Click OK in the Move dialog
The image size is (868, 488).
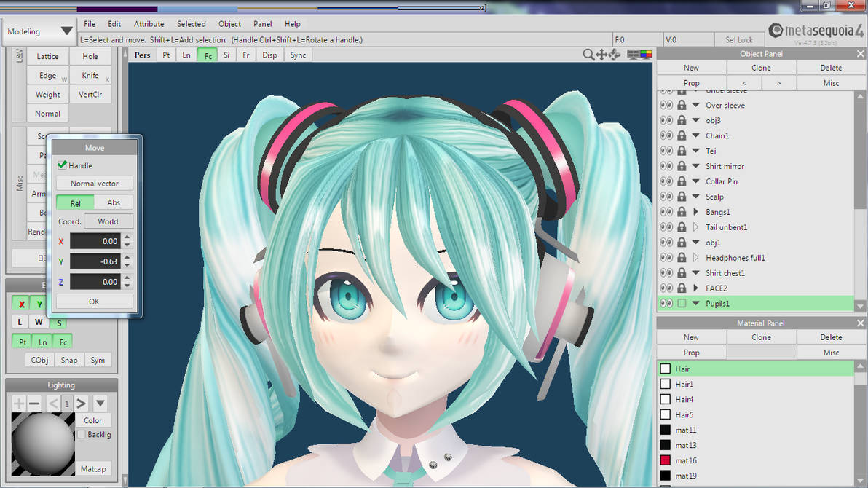click(94, 302)
